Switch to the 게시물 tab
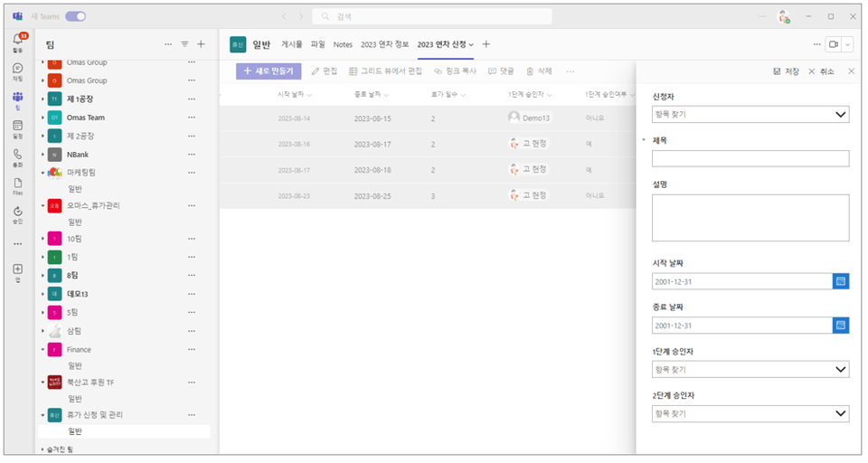The height and width of the screenshot is (463, 868). (x=292, y=44)
